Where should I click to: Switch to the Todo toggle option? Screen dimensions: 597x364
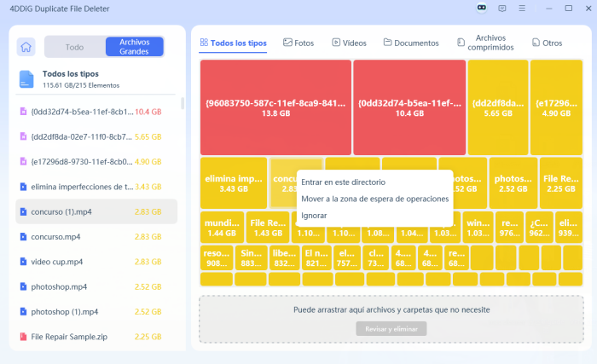[75, 47]
